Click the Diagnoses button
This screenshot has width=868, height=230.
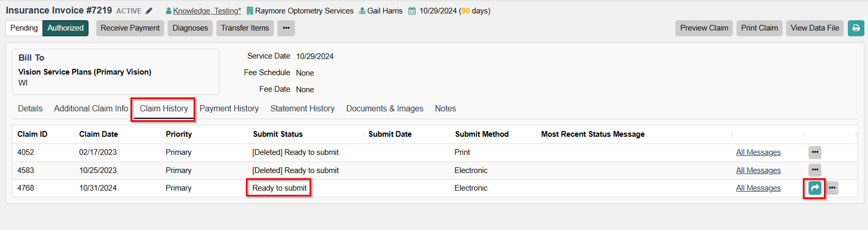[x=190, y=28]
